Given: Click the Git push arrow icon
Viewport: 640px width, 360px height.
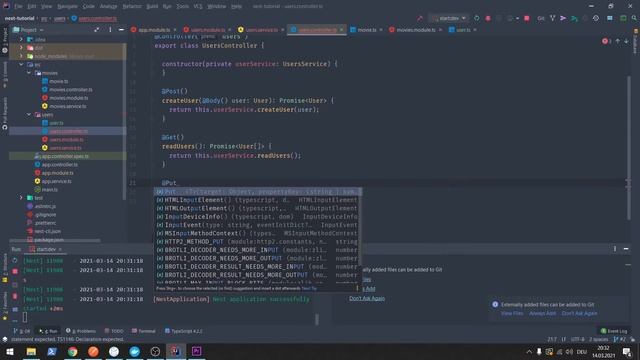Looking at the screenshot, I should coord(574,18).
